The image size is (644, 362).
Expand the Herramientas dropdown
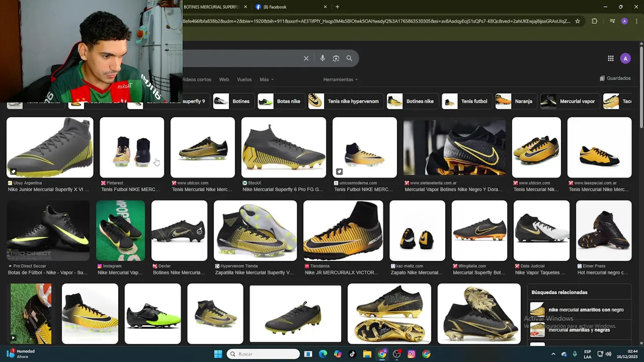click(341, 79)
